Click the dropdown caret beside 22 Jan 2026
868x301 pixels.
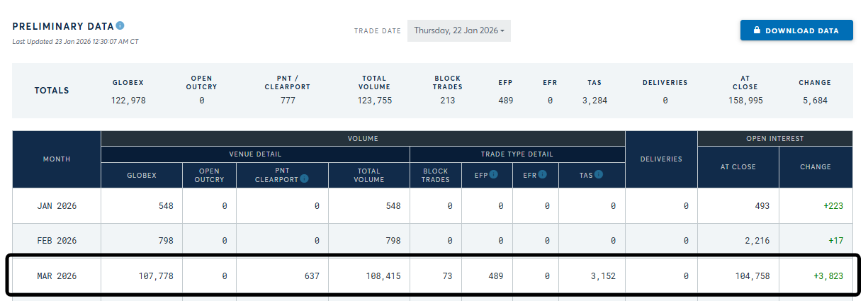point(502,31)
